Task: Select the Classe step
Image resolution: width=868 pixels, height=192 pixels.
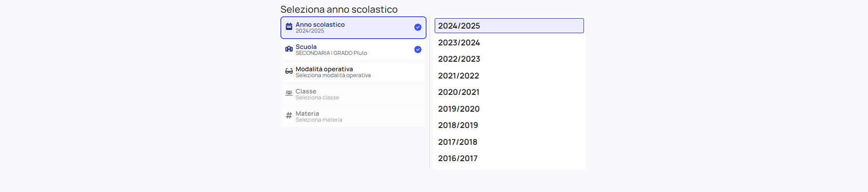Action: pos(353,94)
